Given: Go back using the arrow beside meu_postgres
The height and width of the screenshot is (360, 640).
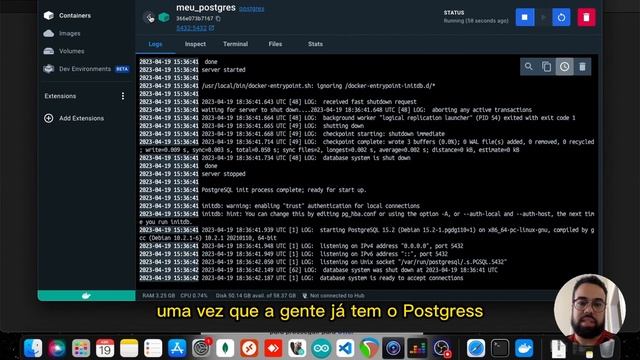Looking at the screenshot, I should point(150,18).
